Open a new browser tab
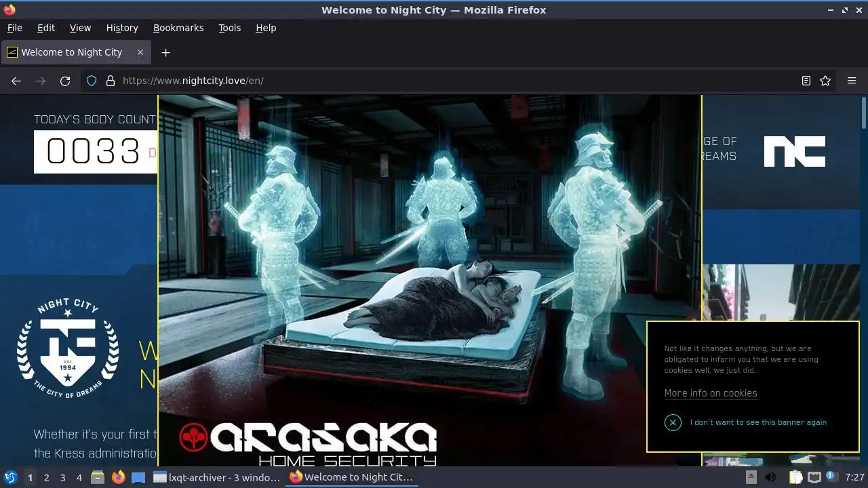Screen dimensions: 868x488 click(x=165, y=52)
